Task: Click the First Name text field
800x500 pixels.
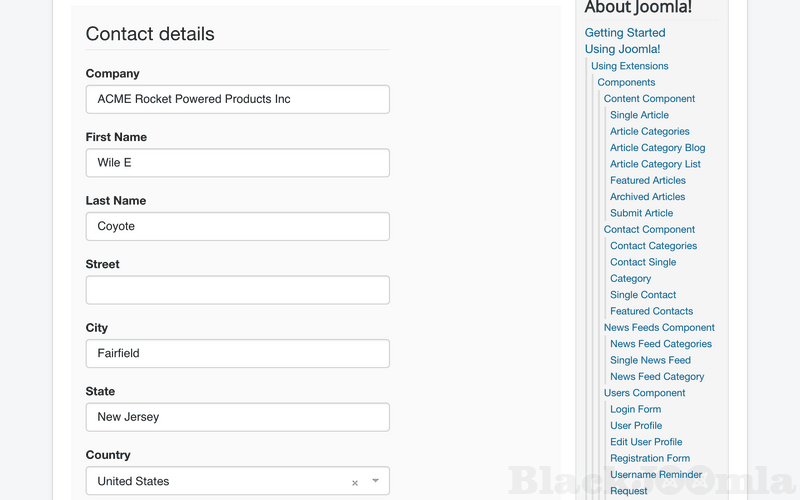Action: click(237, 163)
